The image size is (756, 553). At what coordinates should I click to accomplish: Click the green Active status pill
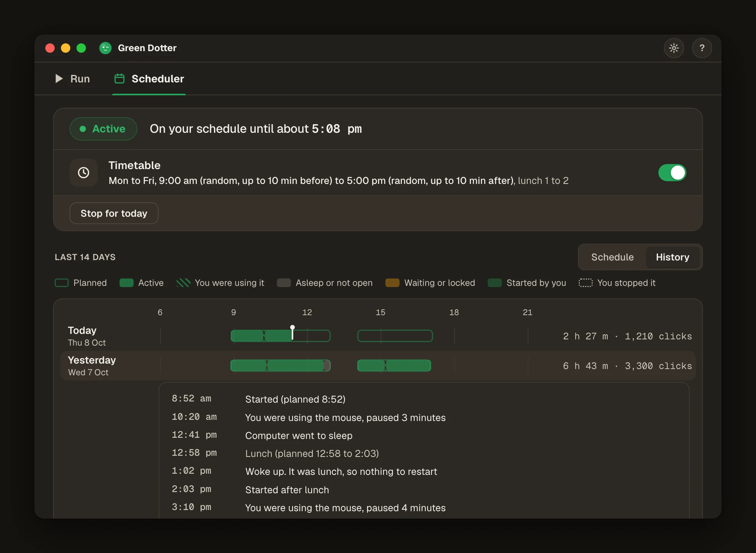coord(103,129)
